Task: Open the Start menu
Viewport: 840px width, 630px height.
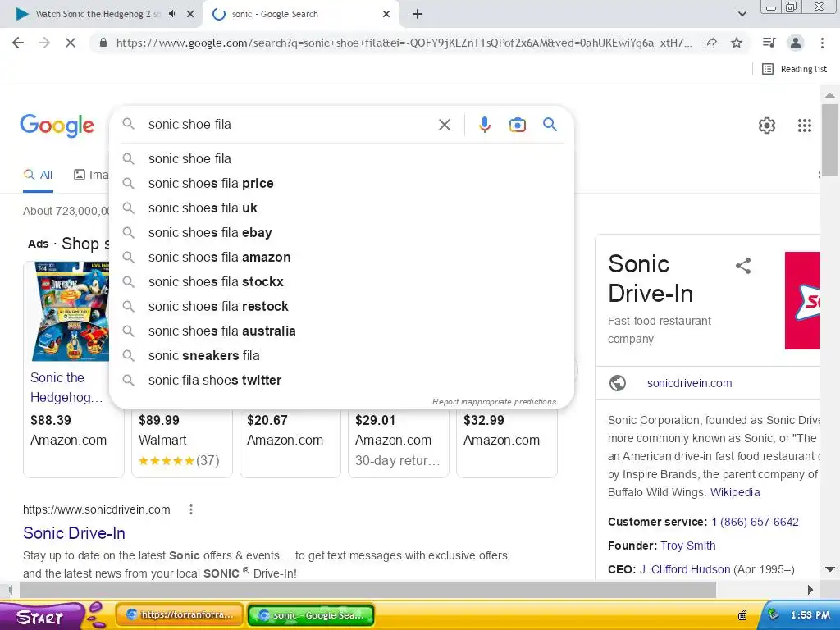Action: [40, 617]
